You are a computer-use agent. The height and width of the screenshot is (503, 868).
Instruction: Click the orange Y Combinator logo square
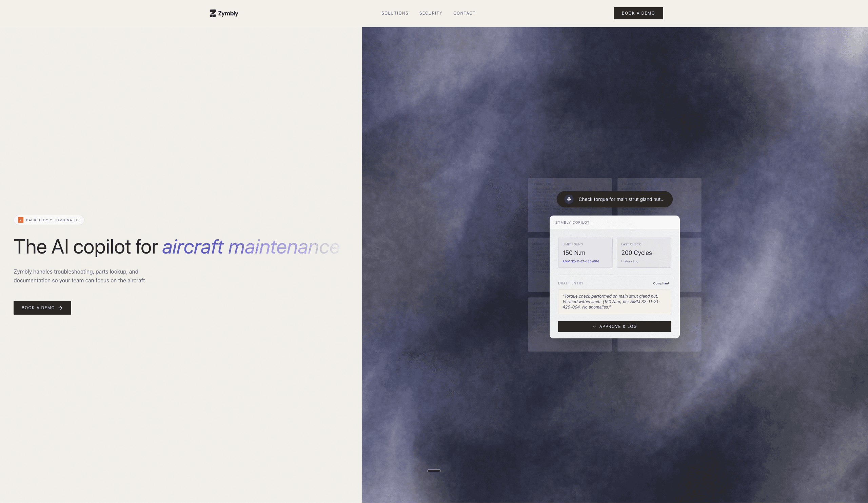click(x=21, y=220)
